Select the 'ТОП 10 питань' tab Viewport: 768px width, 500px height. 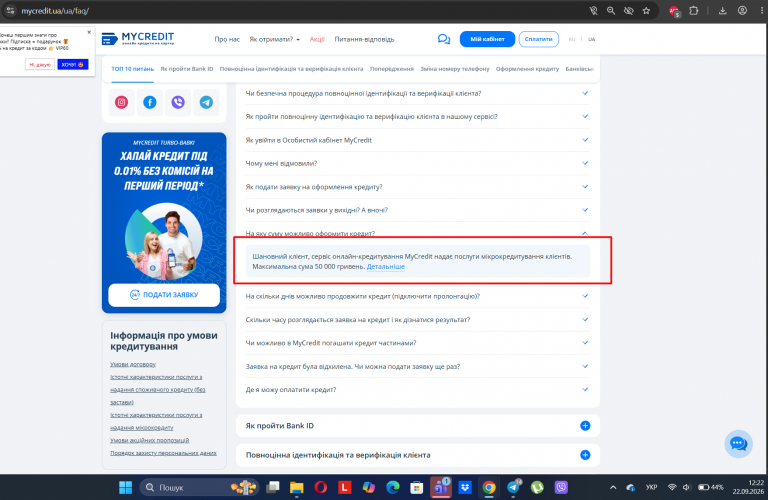[132, 69]
